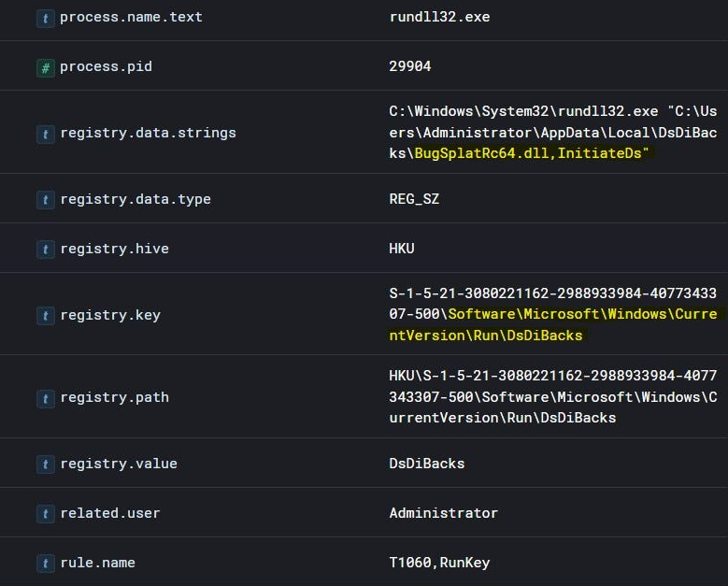Click the text type icon beside process.name.text
This screenshot has width=728, height=586.
46,18
